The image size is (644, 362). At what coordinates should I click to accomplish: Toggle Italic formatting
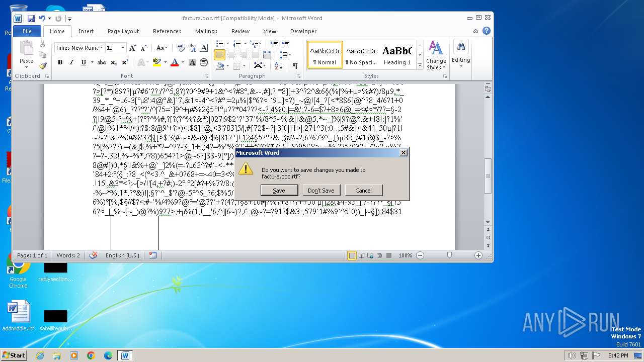point(71,62)
